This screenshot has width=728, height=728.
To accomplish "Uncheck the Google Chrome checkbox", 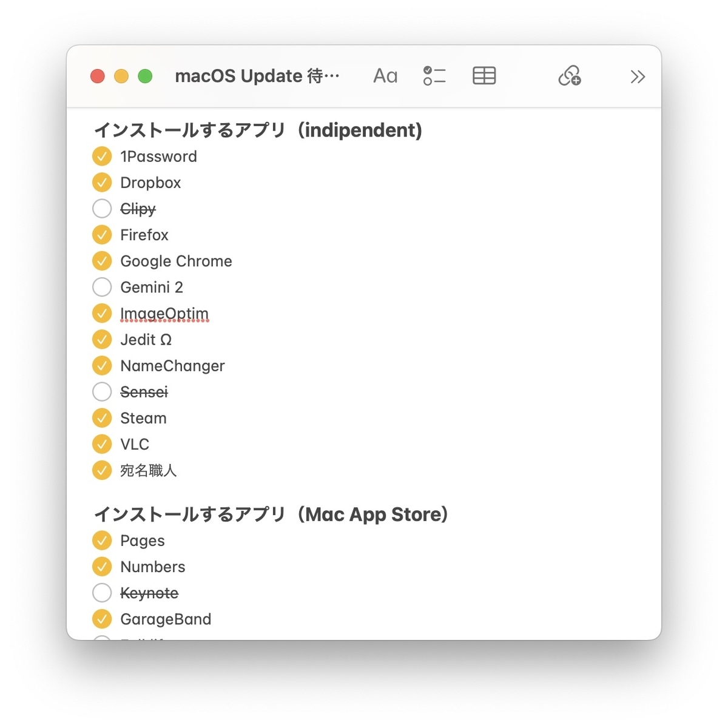I will tap(102, 261).
